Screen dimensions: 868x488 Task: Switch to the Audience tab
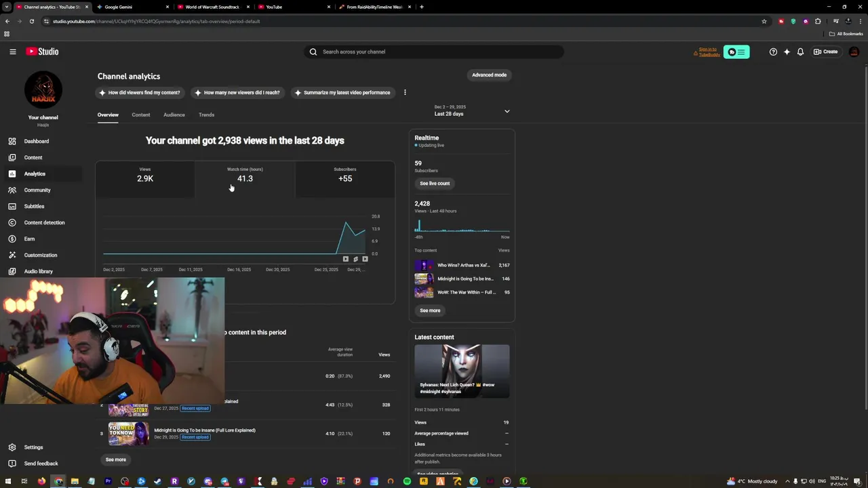point(174,115)
